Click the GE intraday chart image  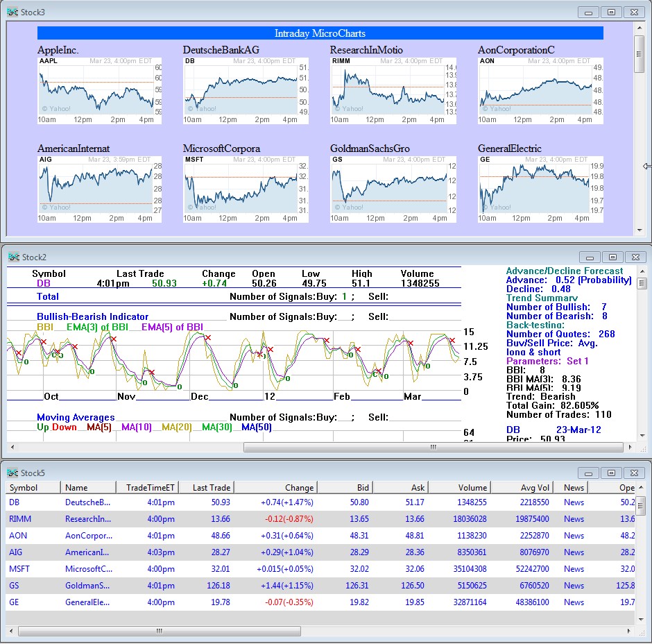point(540,189)
